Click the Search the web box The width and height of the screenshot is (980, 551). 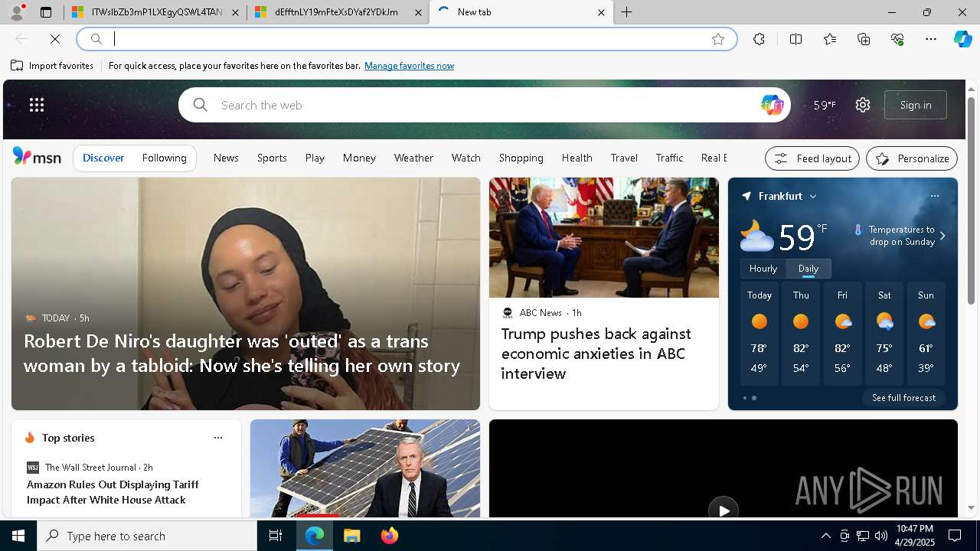coord(482,105)
